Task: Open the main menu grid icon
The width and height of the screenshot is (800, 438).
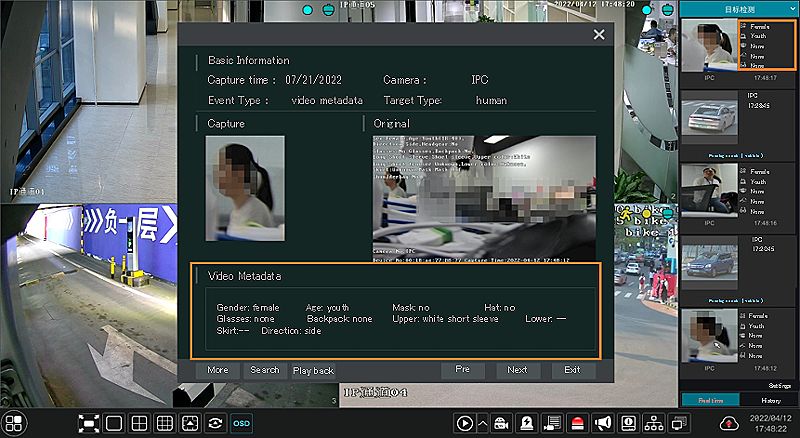Action: 12,423
